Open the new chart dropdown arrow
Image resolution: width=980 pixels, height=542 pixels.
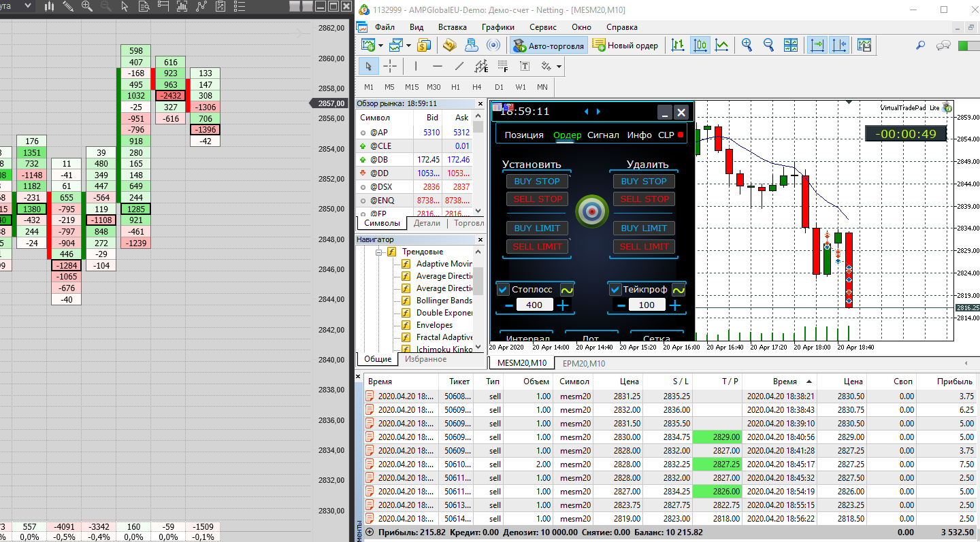click(381, 46)
